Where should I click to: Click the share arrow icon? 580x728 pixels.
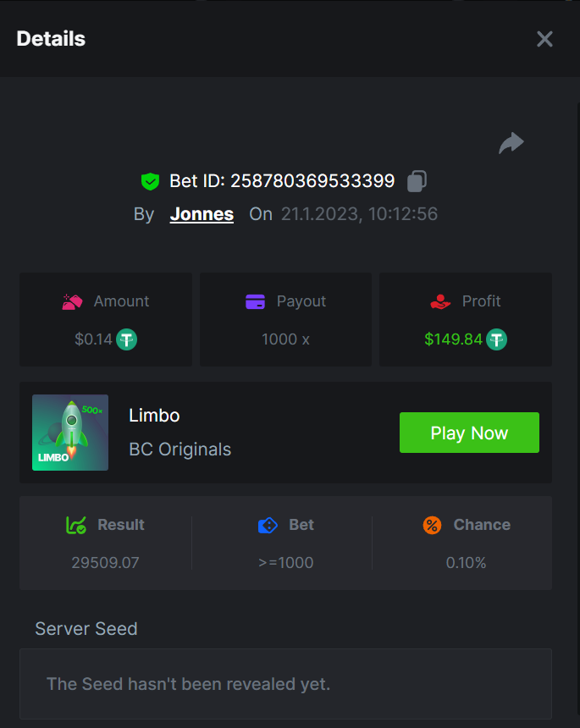(x=511, y=144)
